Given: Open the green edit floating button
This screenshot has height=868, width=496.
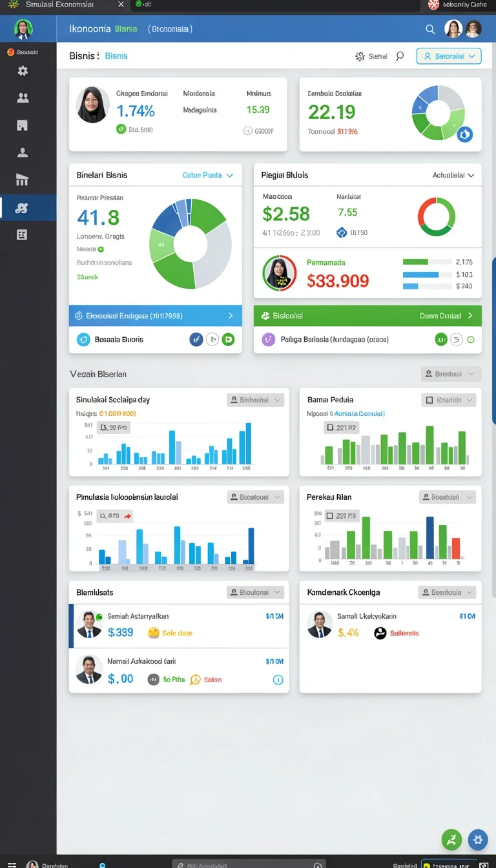Looking at the screenshot, I should (x=451, y=840).
